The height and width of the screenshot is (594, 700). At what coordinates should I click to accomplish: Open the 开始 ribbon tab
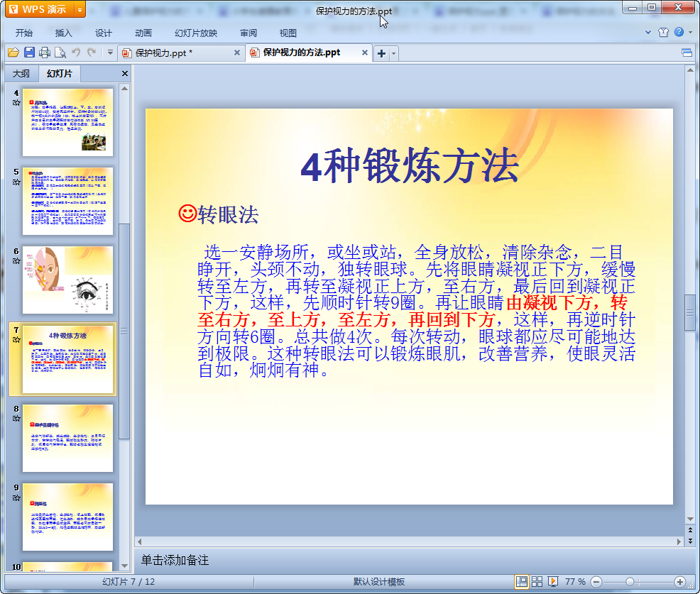(x=23, y=33)
